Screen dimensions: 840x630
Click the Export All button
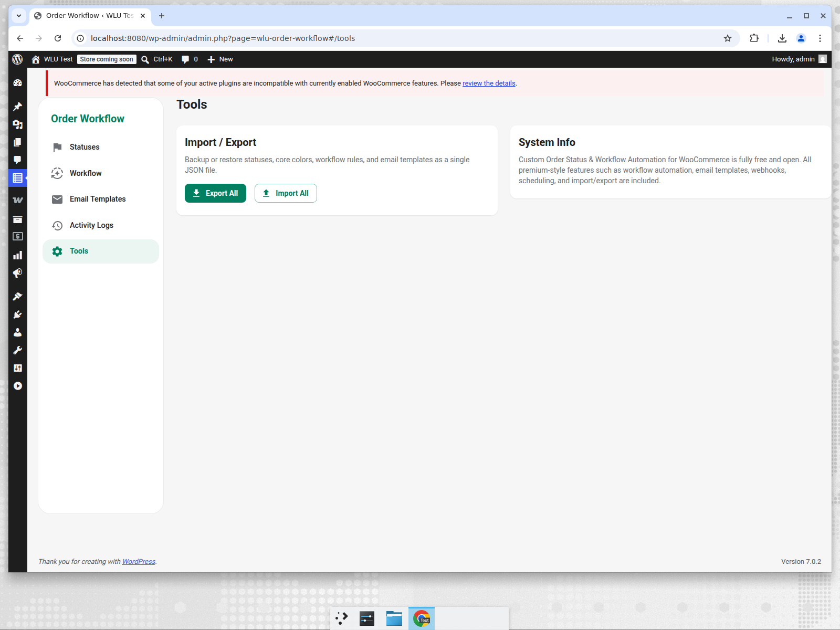point(215,193)
